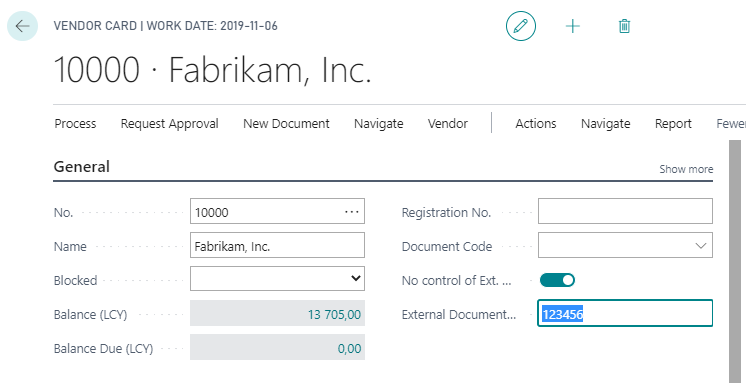Click the Balance Due (LCY) label
Image resolution: width=746 pixels, height=383 pixels.
point(103,349)
